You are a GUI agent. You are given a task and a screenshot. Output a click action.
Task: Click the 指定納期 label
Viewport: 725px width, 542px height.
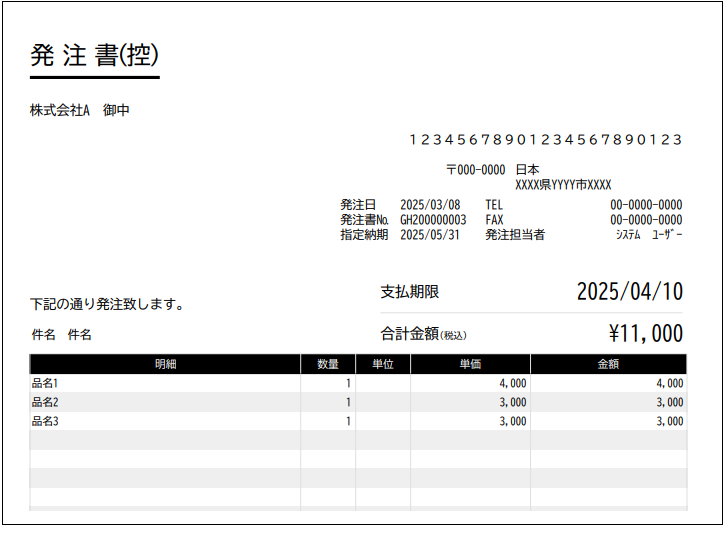(x=364, y=234)
